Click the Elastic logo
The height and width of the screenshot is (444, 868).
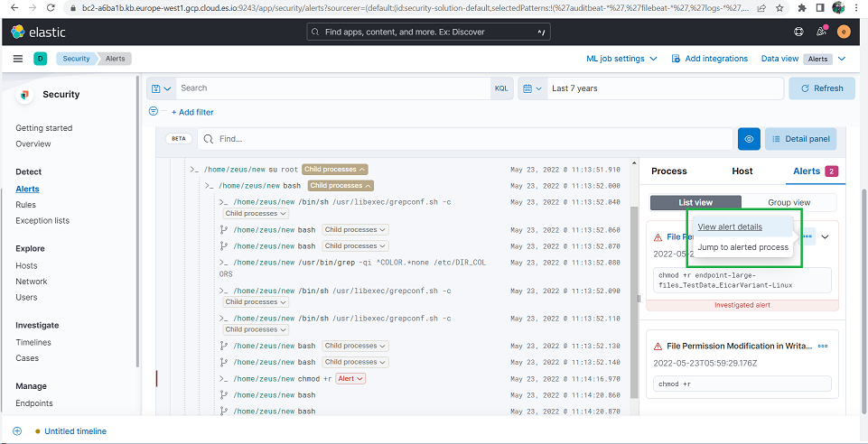coord(38,32)
